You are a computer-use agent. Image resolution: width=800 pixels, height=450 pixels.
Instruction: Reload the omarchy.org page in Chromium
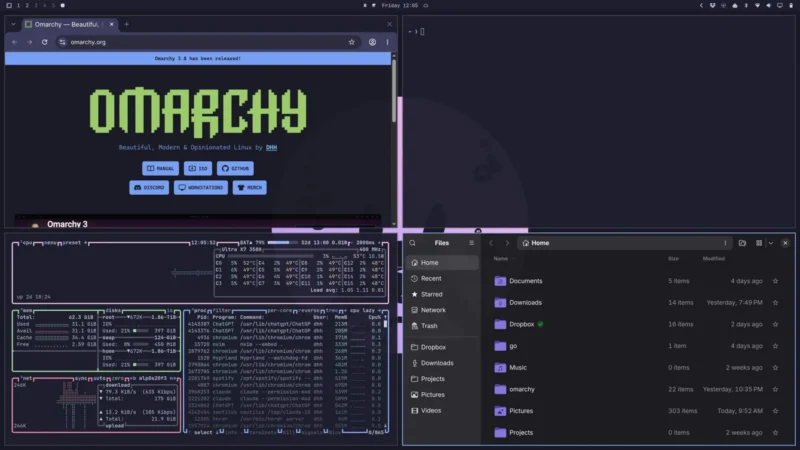tap(44, 42)
